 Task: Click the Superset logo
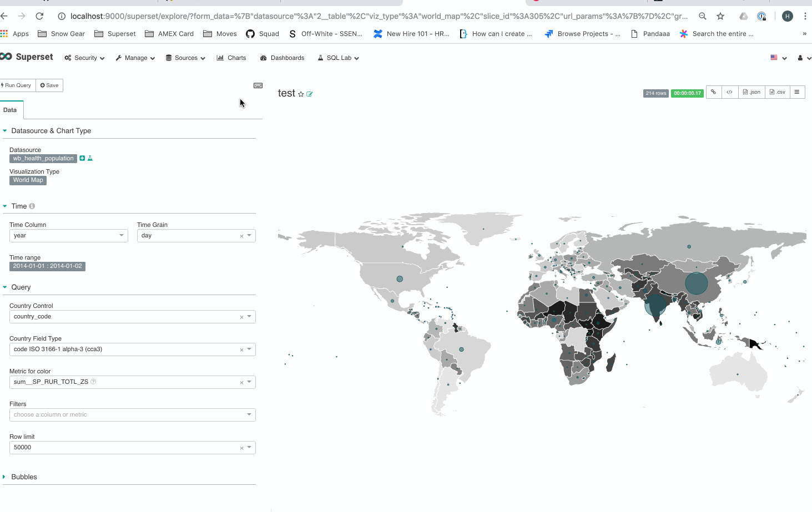point(27,57)
